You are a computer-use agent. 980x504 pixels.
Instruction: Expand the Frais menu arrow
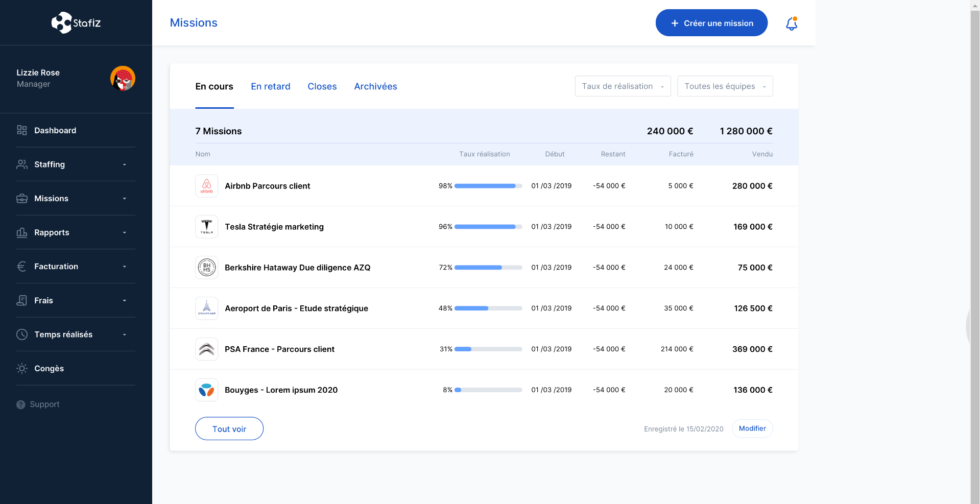pyautogui.click(x=125, y=300)
